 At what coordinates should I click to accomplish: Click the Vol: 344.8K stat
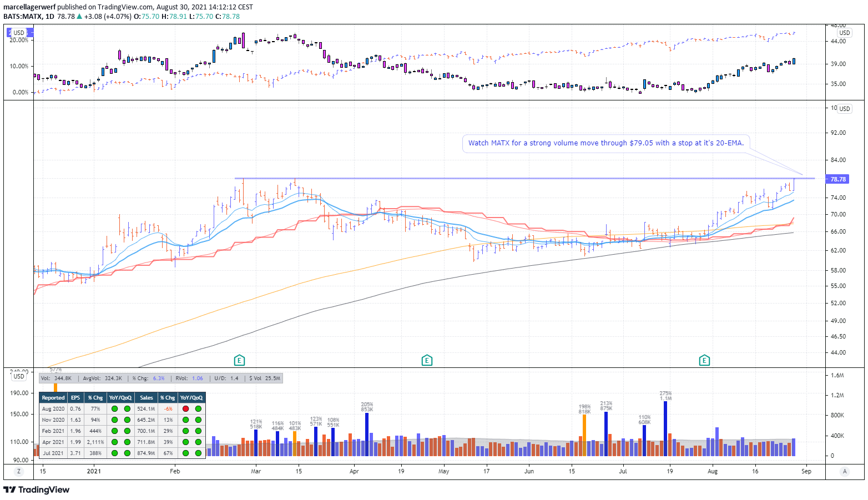click(57, 378)
